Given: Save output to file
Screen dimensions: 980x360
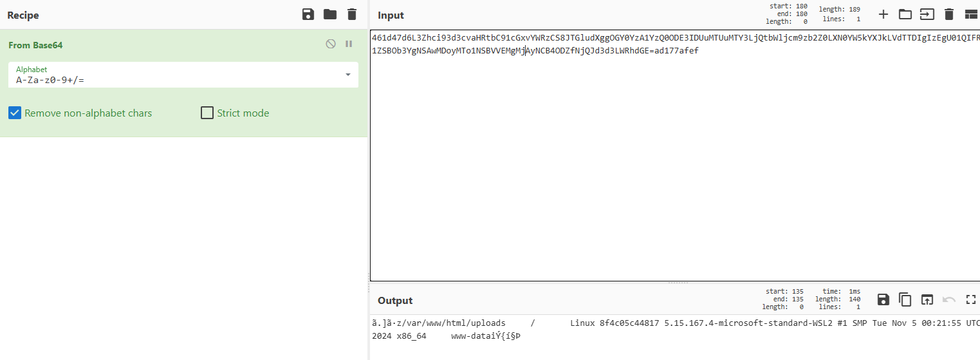Looking at the screenshot, I should [x=883, y=299].
